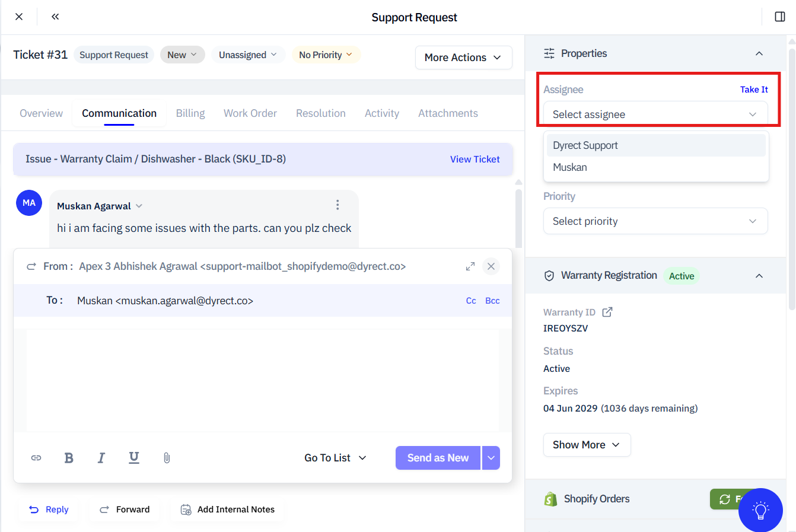This screenshot has width=796, height=532.
Task: Click the expiry date 04 Jun 2029
Action: pos(570,408)
